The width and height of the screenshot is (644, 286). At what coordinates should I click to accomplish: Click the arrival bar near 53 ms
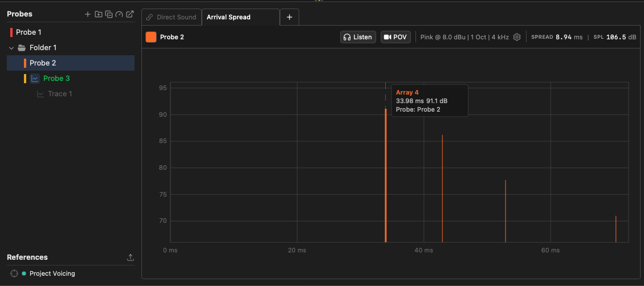(x=506, y=211)
